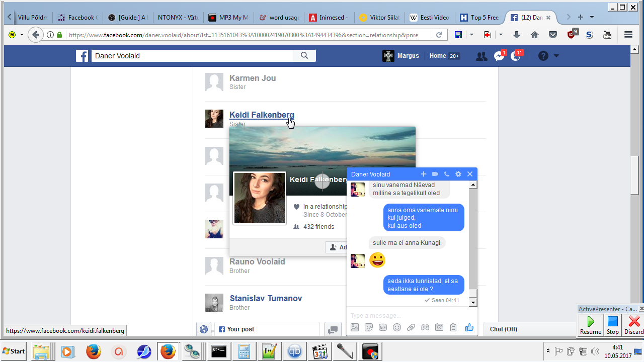Image resolution: width=644 pixels, height=362 pixels.
Task: Switch to the Top 5 Free tab
Action: (479, 17)
